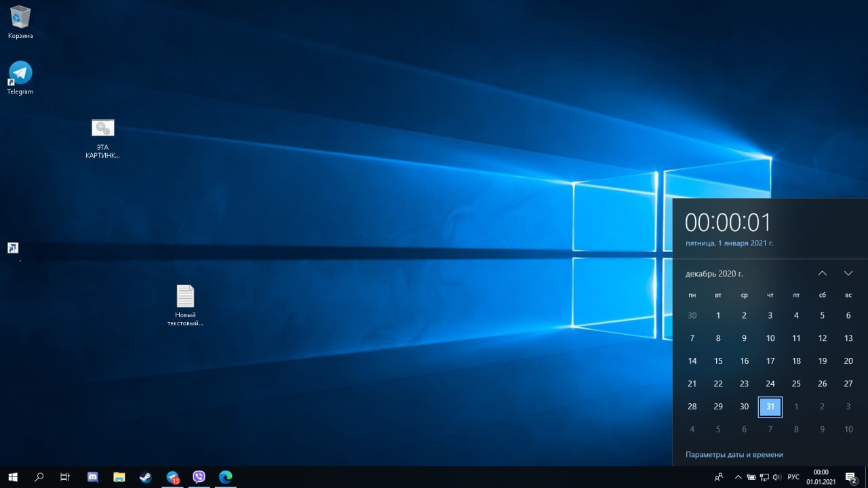The image size is (868, 488).
Task: Select day 11 in the calendar
Action: 796,338
